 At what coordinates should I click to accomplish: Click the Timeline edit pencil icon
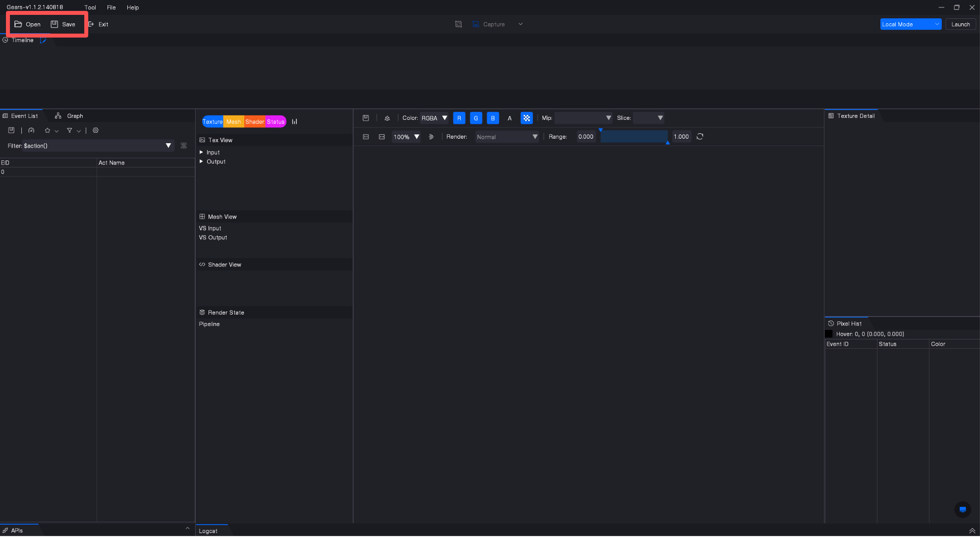coord(43,40)
